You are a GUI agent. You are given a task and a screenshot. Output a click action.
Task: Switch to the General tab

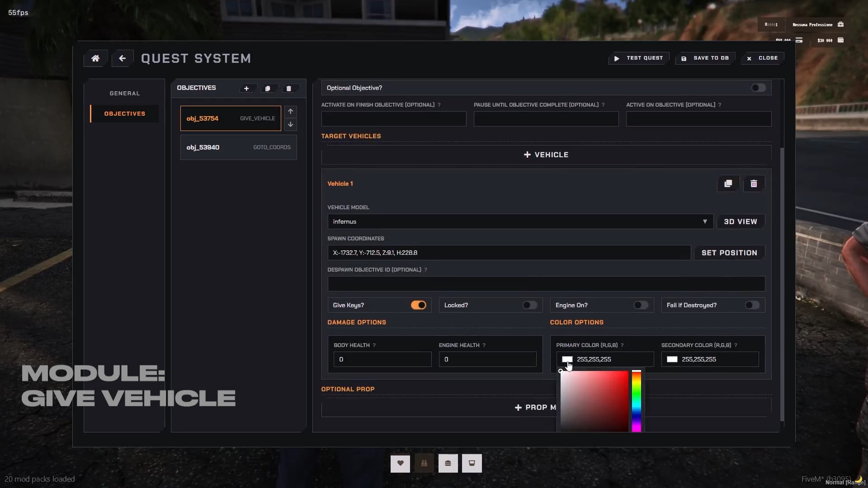[x=125, y=93]
